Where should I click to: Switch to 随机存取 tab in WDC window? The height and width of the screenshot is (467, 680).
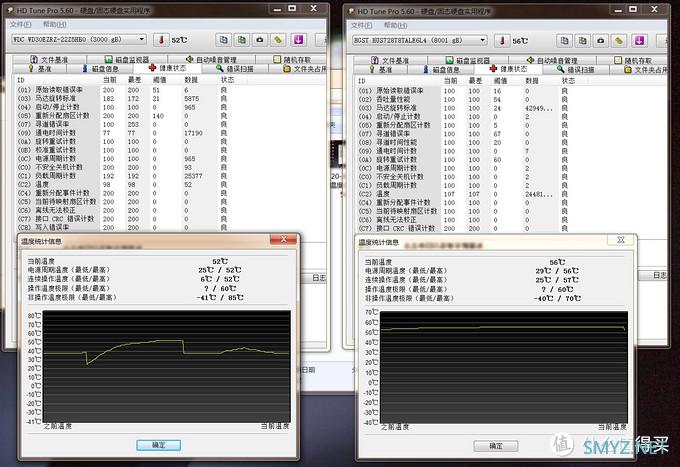pos(292,59)
